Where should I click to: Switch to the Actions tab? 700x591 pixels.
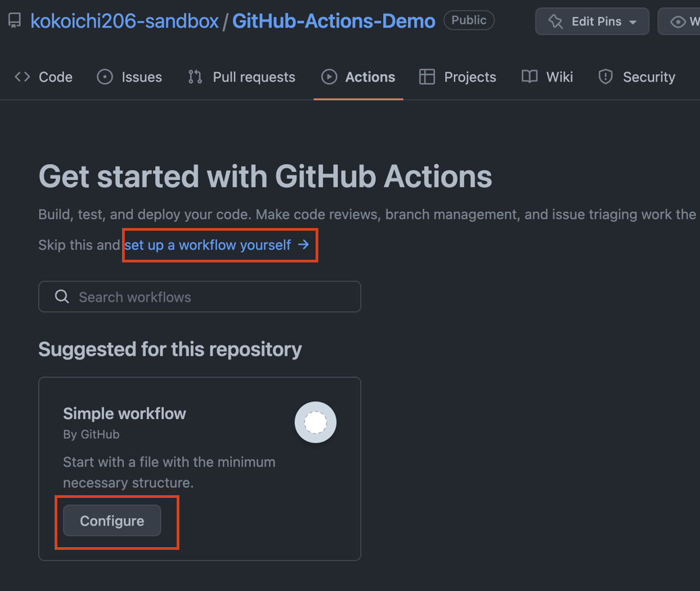click(358, 77)
